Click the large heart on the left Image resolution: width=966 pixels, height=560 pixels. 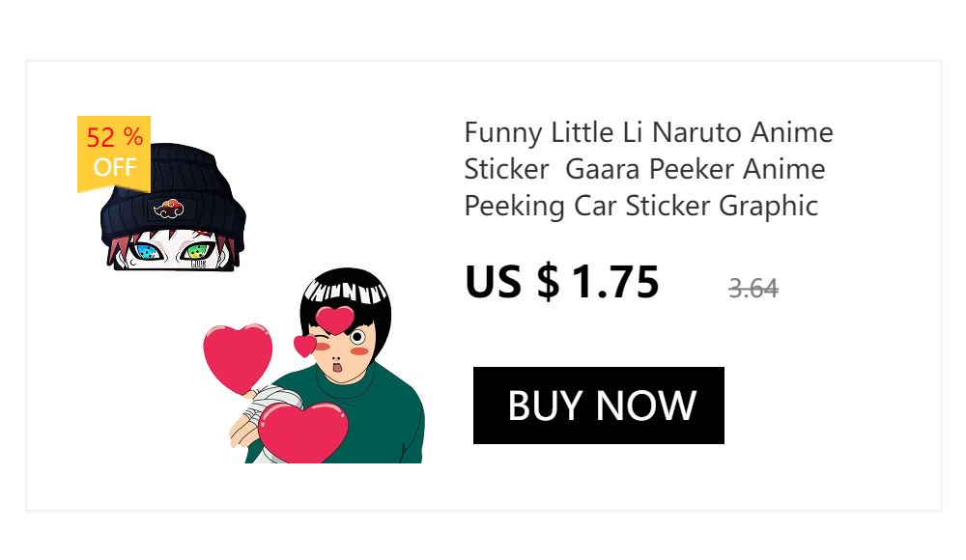click(237, 355)
